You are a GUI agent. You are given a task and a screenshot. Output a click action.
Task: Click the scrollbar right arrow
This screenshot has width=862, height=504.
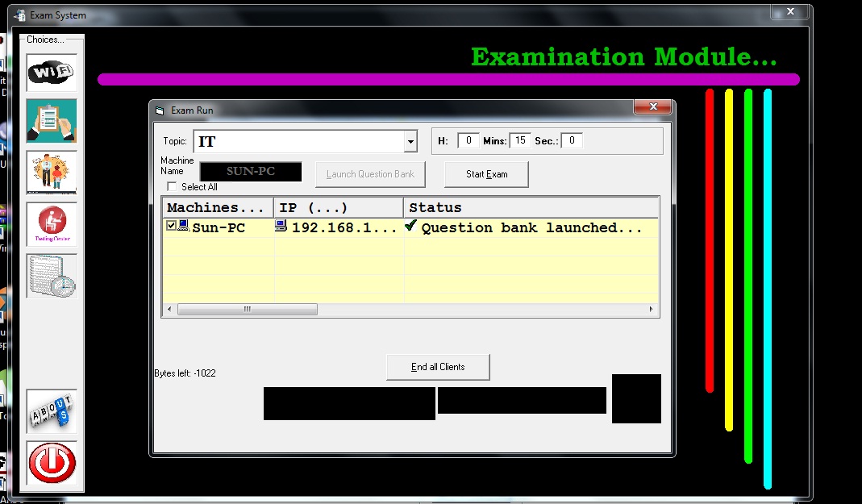coord(652,310)
